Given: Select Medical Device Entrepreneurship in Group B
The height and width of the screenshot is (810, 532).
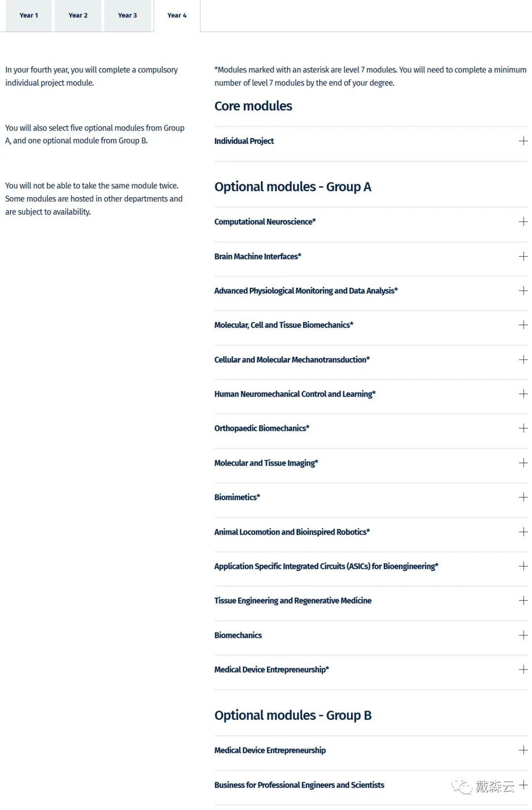Looking at the screenshot, I should tap(269, 750).
